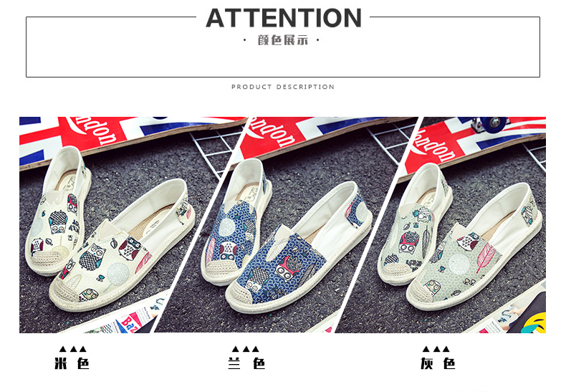Click the 米色 color label
Image resolution: width=566 pixels, height=392 pixels.
tap(72, 363)
